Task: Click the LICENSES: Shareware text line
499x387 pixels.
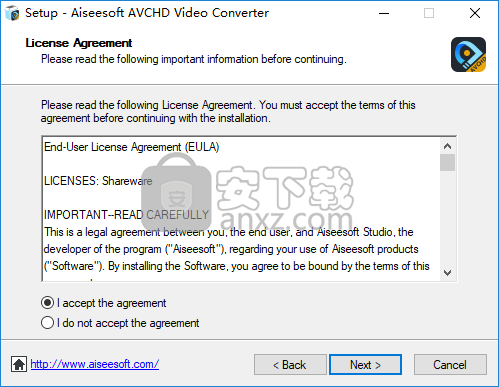Action: click(98, 181)
